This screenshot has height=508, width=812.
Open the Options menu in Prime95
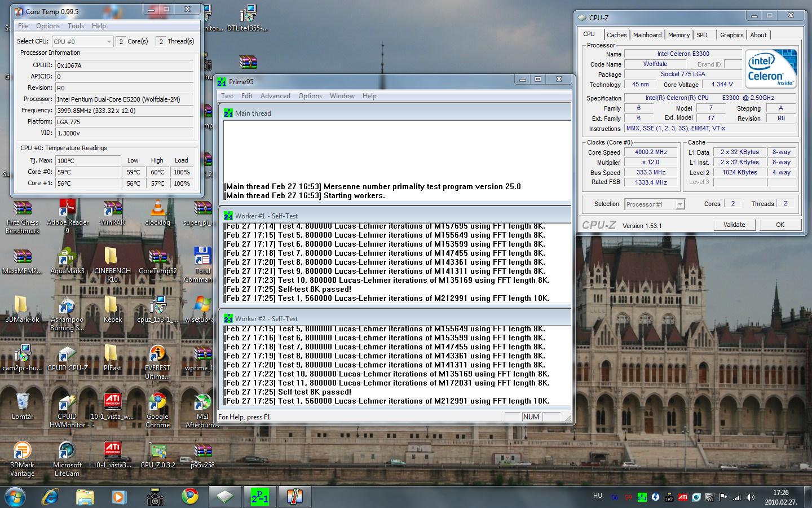310,96
